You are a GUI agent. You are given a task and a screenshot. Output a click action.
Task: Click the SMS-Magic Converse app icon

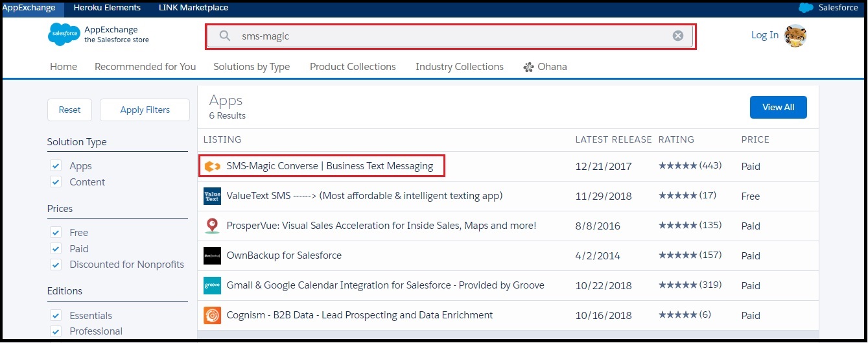pos(212,166)
